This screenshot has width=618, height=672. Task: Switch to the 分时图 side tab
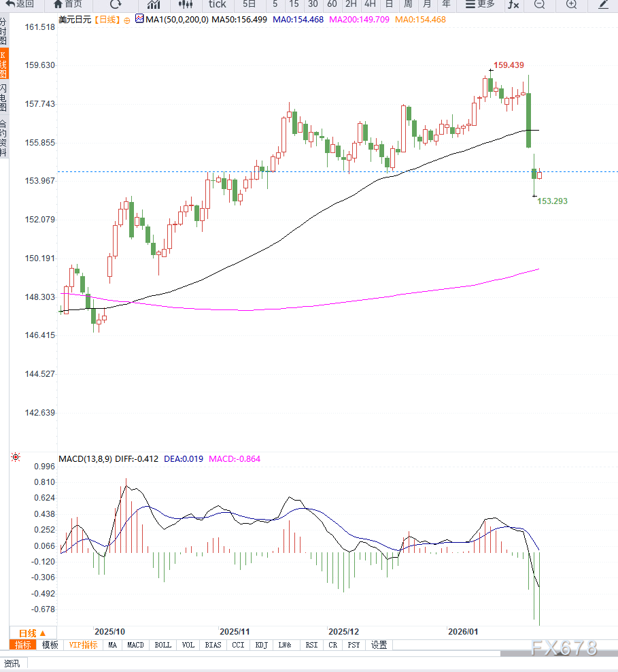3,31
